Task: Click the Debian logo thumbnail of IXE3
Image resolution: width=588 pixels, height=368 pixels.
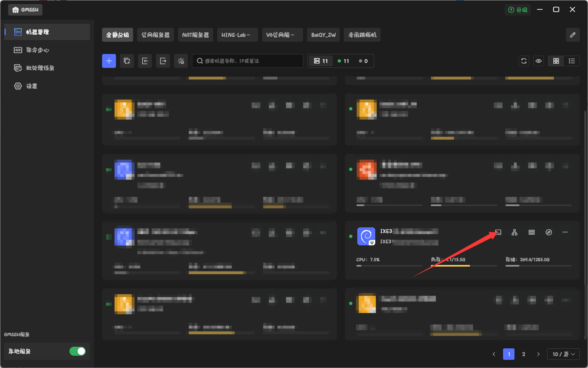Action: 366,236
